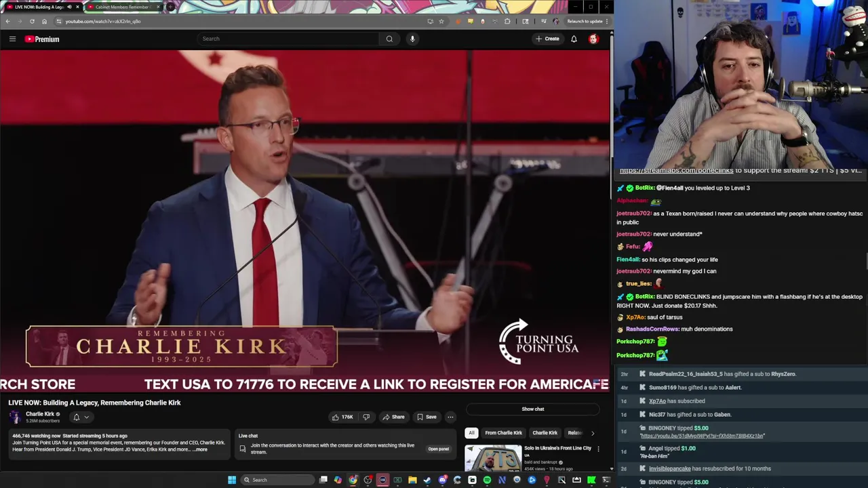Bookmark this page with star icon
This screenshot has width=868, height=488.
(441, 21)
